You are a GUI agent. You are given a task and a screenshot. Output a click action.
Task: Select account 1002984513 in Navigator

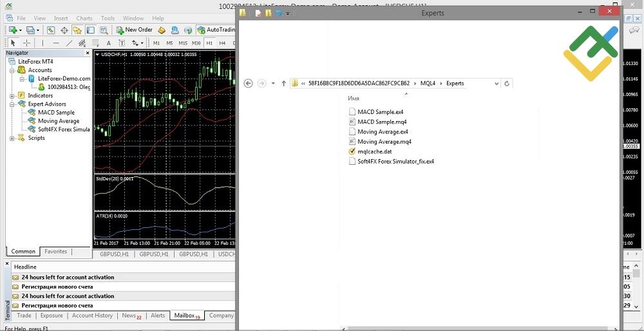coord(69,87)
